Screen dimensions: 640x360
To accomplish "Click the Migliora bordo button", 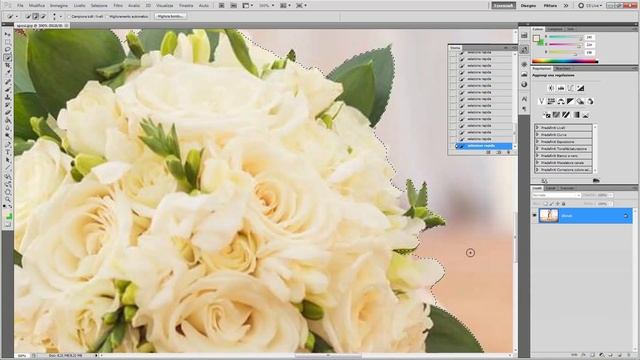I will point(171,16).
